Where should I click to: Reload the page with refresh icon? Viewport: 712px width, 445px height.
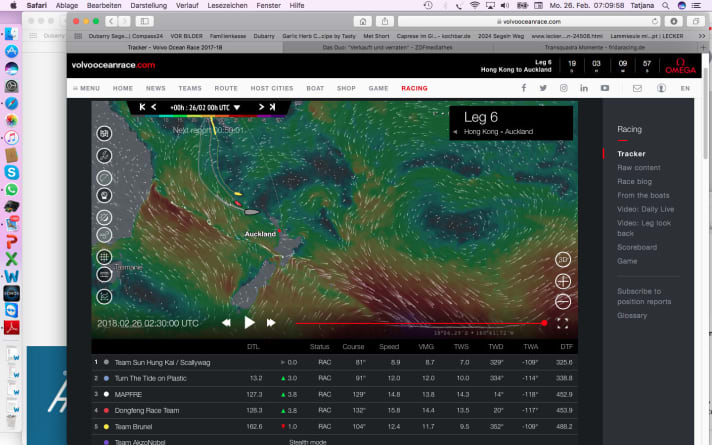[x=654, y=21]
